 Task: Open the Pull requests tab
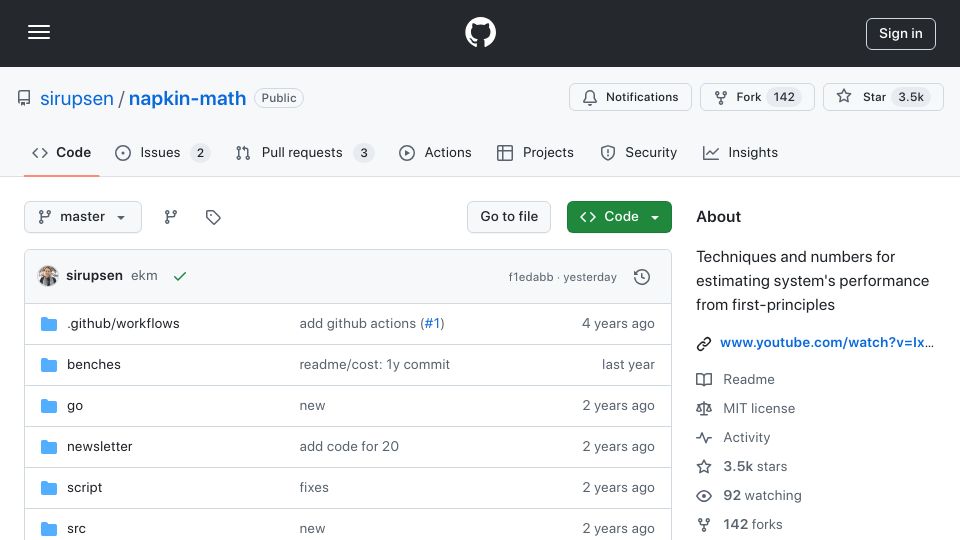click(305, 152)
